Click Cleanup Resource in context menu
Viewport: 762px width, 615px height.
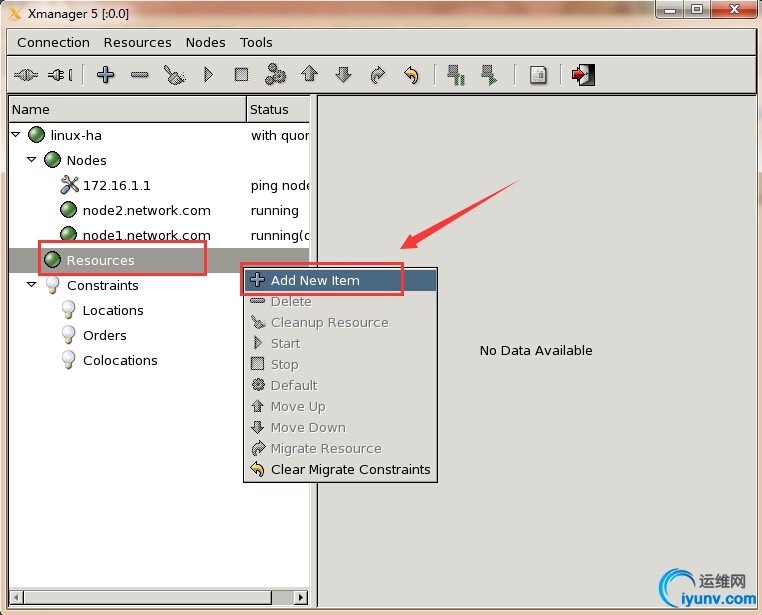pos(340,323)
